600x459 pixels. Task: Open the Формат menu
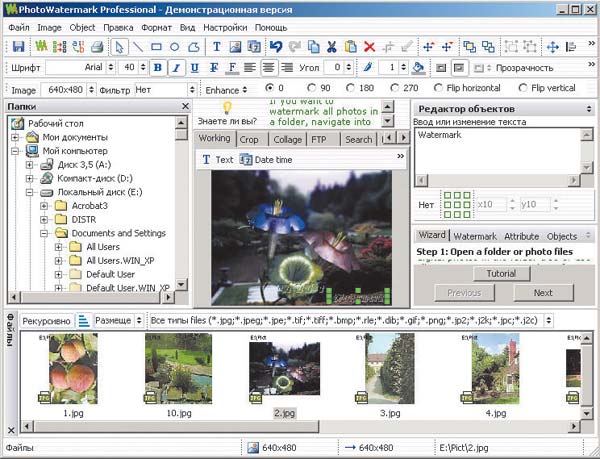pos(157,28)
